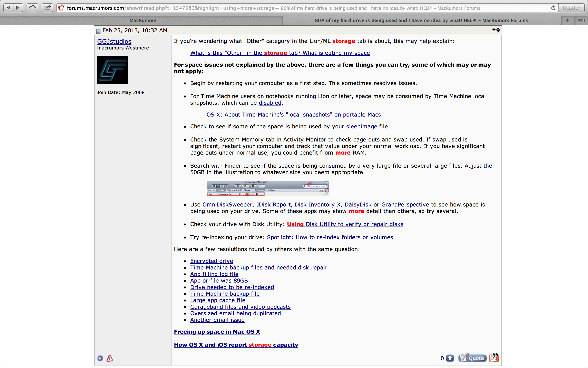The image size is (588, 368).
Task: Open 'OS X: About Time Machine's local snapshots' link
Action: [294, 115]
